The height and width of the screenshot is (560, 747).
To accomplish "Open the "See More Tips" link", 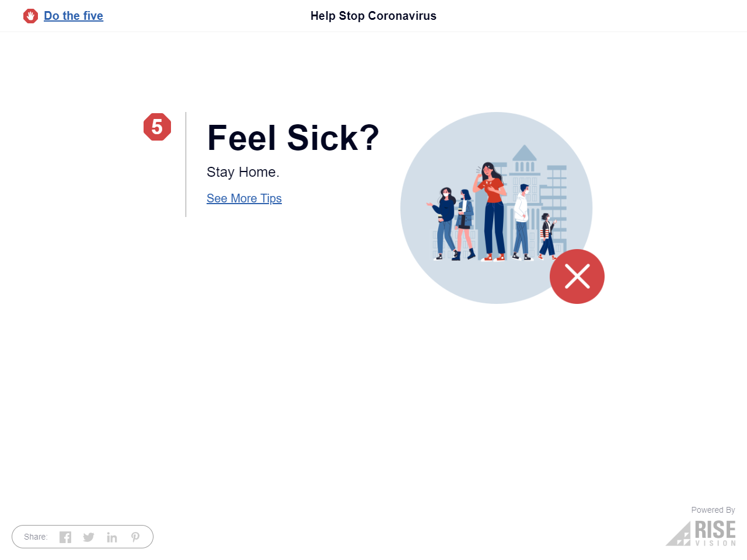I will [244, 198].
